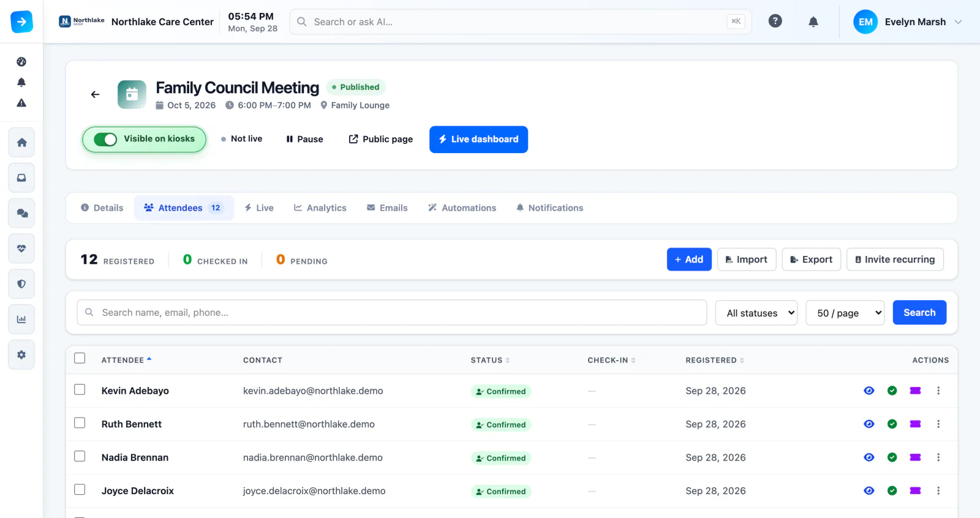Open the Public page link

380,140
